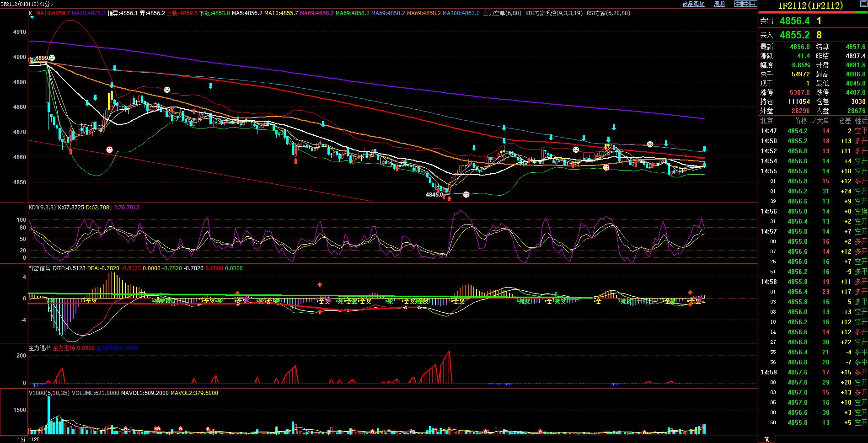Click smiley face beside the 4845.0 low
Viewport: 868px width, 443px height.
[466, 195]
